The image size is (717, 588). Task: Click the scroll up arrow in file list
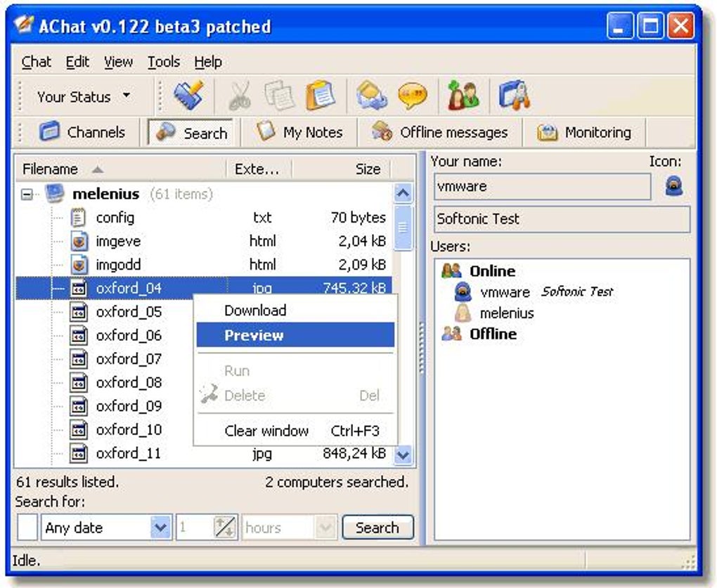click(x=403, y=194)
